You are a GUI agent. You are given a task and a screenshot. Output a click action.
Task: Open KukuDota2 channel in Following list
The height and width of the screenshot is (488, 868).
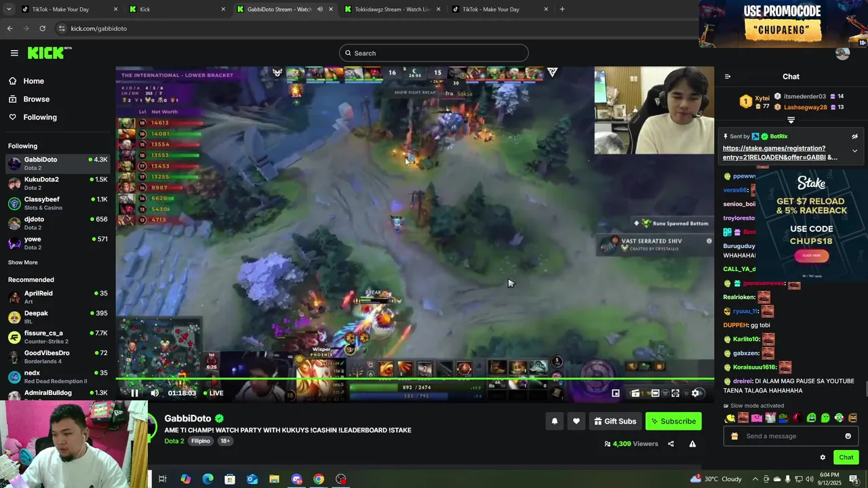(x=58, y=183)
